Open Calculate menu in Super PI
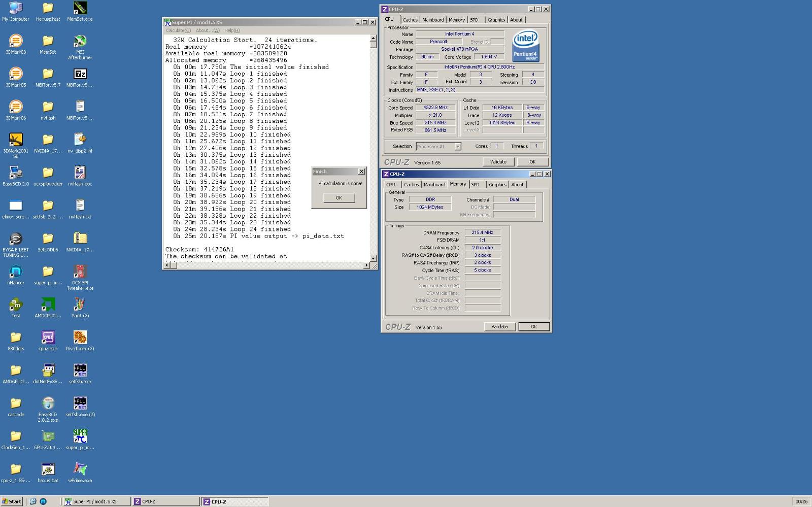Screen dimensions: 812x507 178,30
